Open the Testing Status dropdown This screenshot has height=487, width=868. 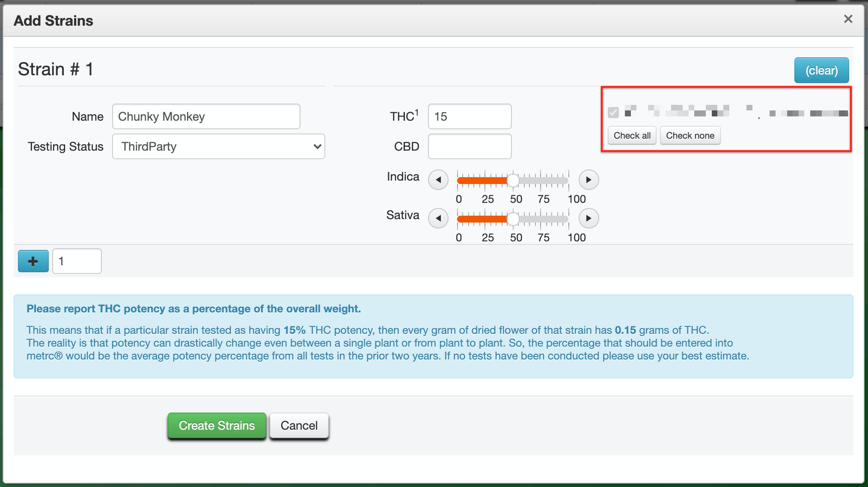[218, 146]
